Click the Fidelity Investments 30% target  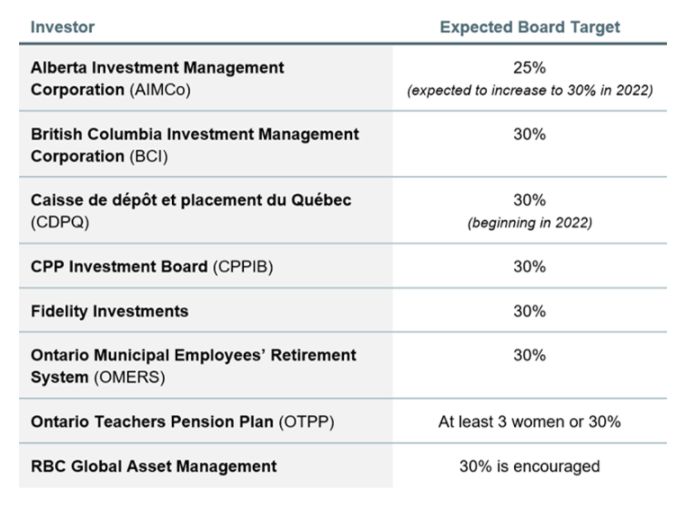529,311
